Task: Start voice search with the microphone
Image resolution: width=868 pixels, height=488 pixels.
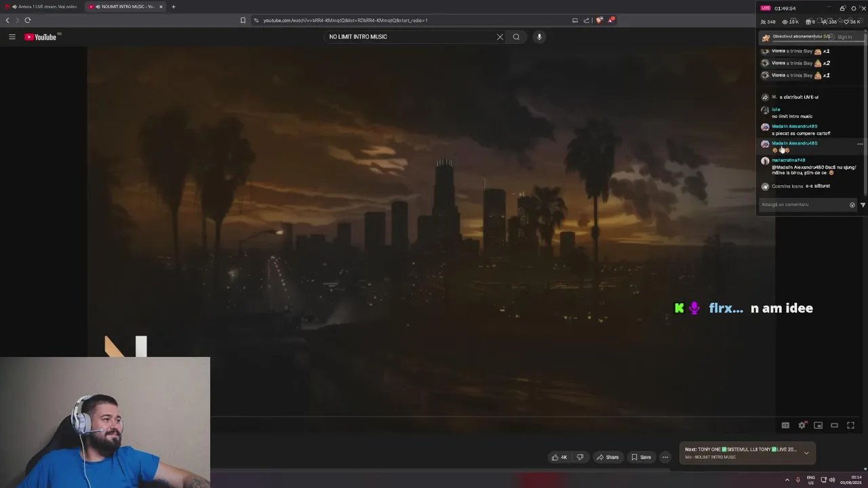Action: pyautogui.click(x=539, y=37)
